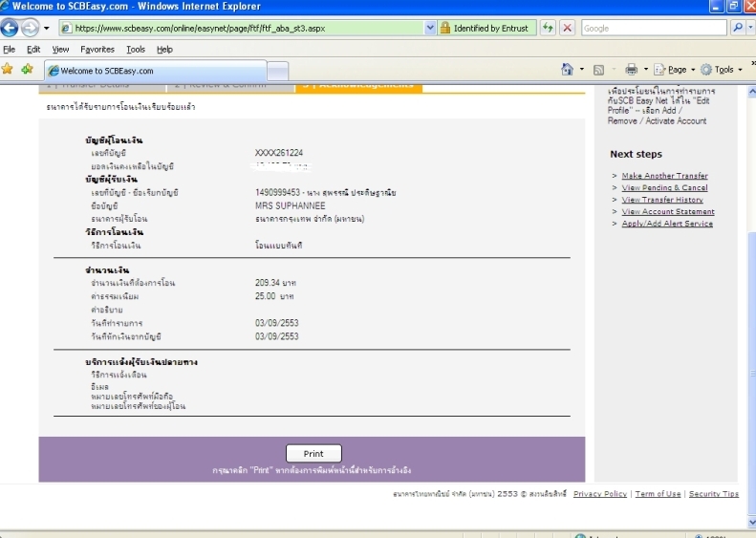Click the security padlock icon
This screenshot has width=756, height=538.
click(445, 28)
